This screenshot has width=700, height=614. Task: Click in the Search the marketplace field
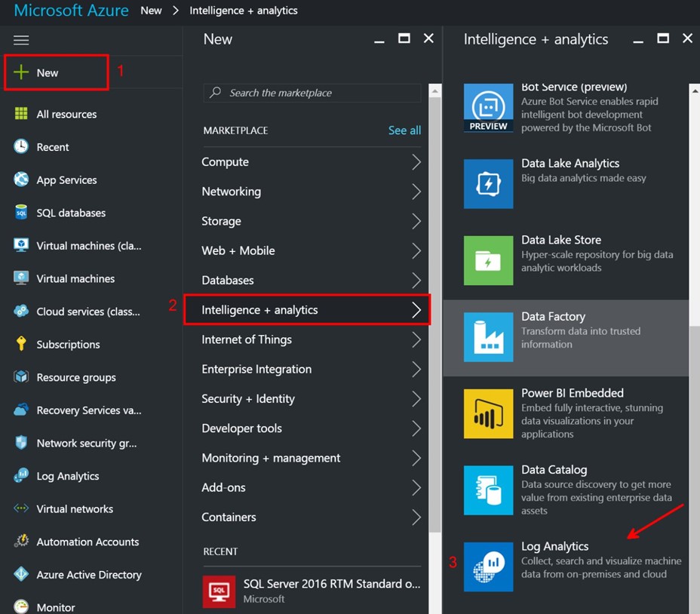[312, 93]
